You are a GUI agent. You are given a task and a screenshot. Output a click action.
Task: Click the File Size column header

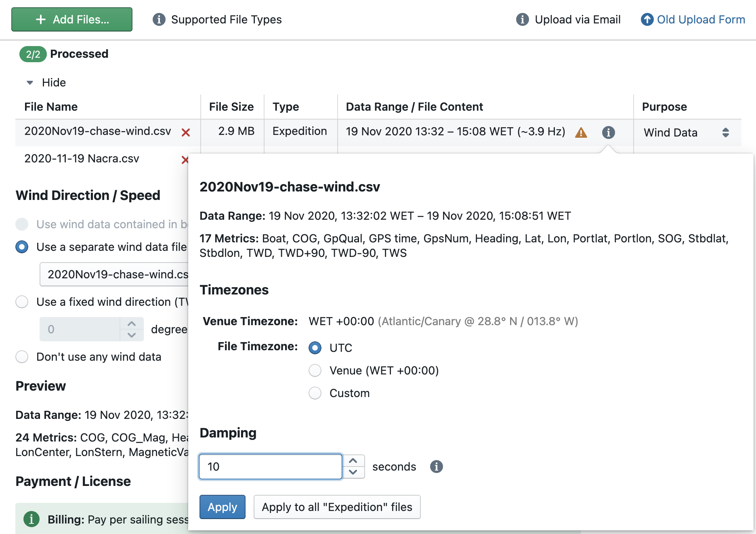pyautogui.click(x=231, y=107)
